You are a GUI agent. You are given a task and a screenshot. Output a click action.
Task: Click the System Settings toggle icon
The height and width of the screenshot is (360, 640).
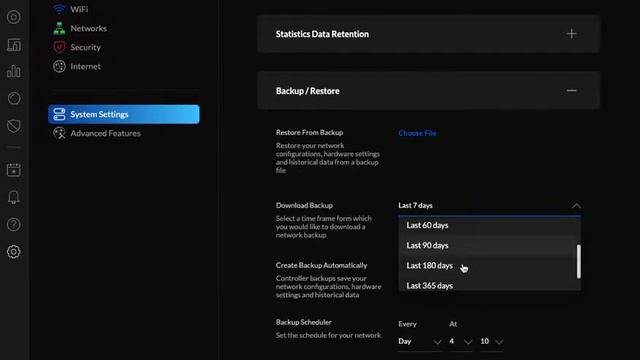(59, 114)
